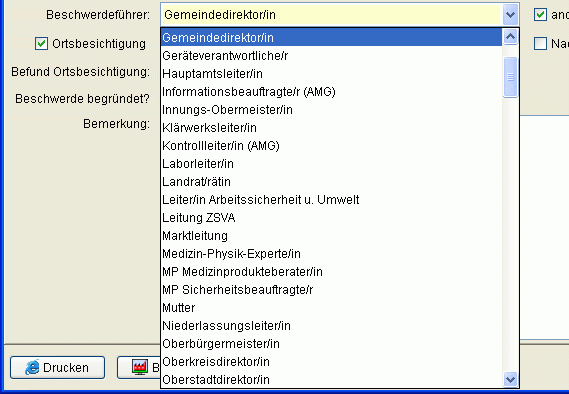569x394 pixels.
Task: Select Geräteverantwortliche/r from the list
Action: click(331, 56)
